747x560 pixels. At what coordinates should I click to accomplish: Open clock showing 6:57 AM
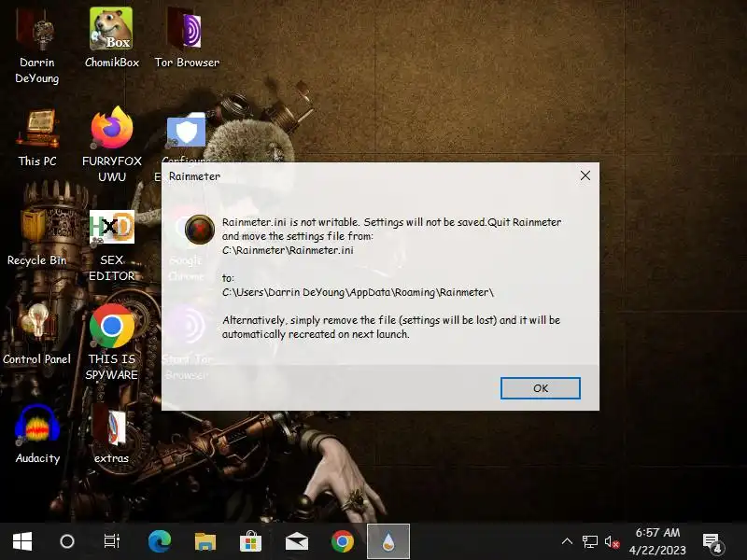click(657, 541)
